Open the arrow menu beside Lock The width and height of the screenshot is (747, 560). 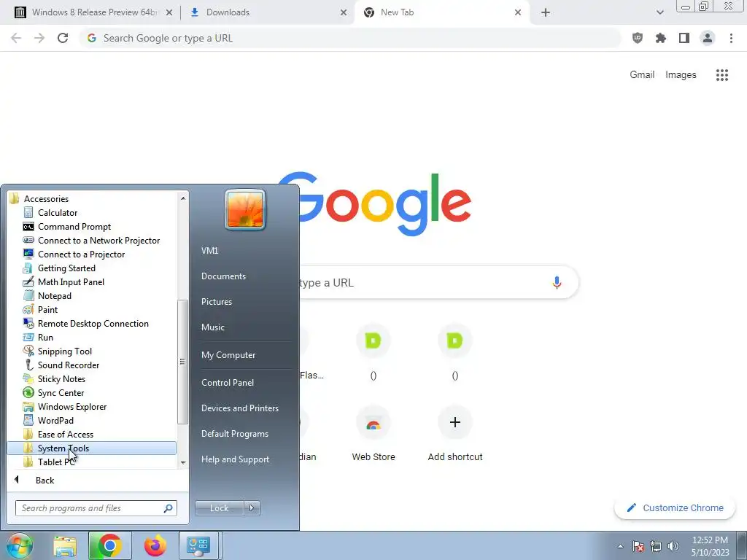tap(252, 508)
